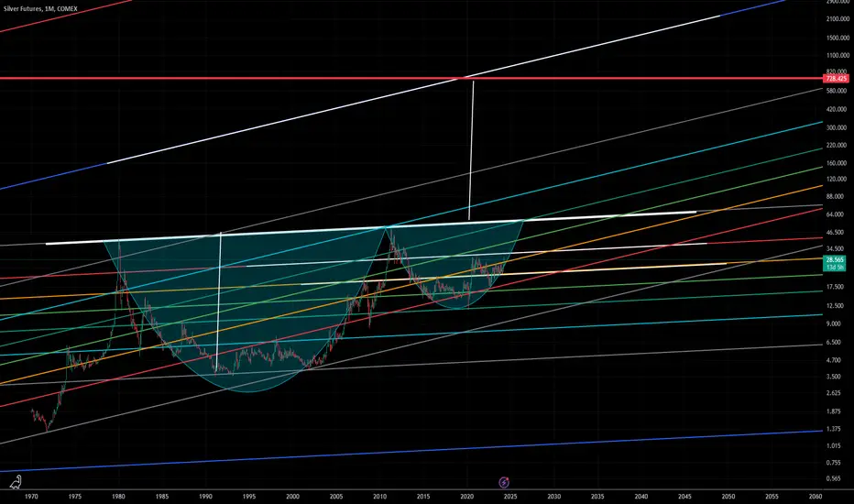This screenshot has width=854, height=504.
Task: Click the red horizontal line at 728.425
Action: 411,79
